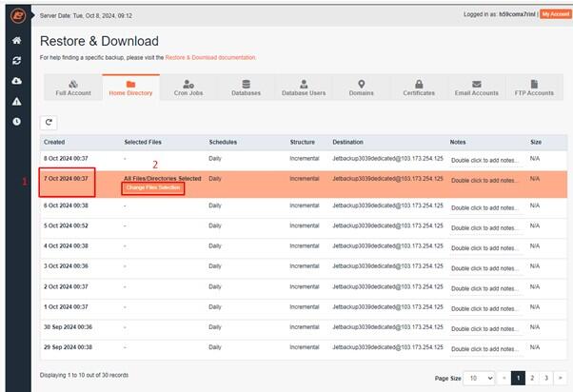The image size is (573, 392).
Task: Click the JetBackup logo icon
Action: click(x=18, y=16)
